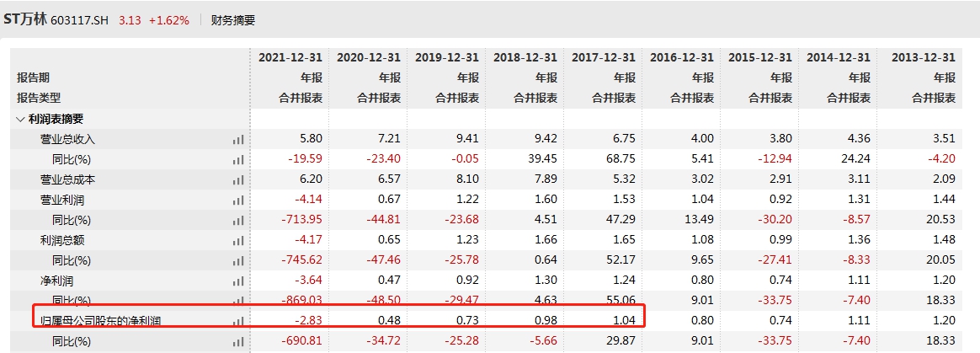Click chart icon for 归属母公司股东的净利润

click(238, 321)
